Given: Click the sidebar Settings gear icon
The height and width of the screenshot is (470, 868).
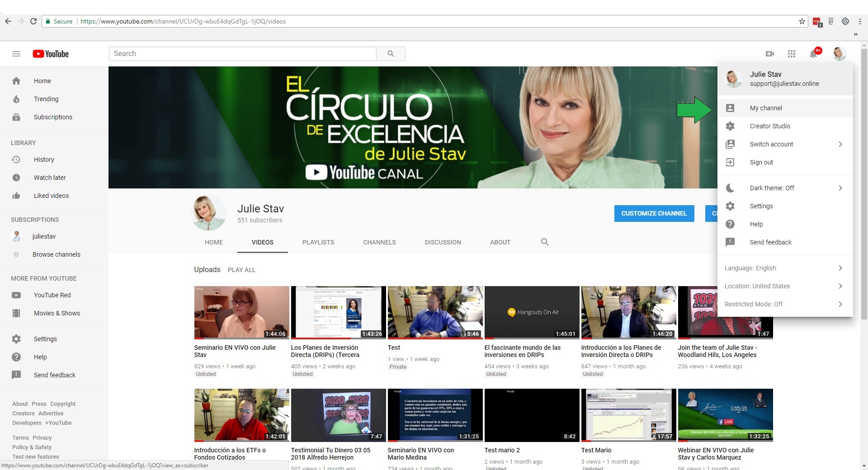Looking at the screenshot, I should [x=16, y=339].
